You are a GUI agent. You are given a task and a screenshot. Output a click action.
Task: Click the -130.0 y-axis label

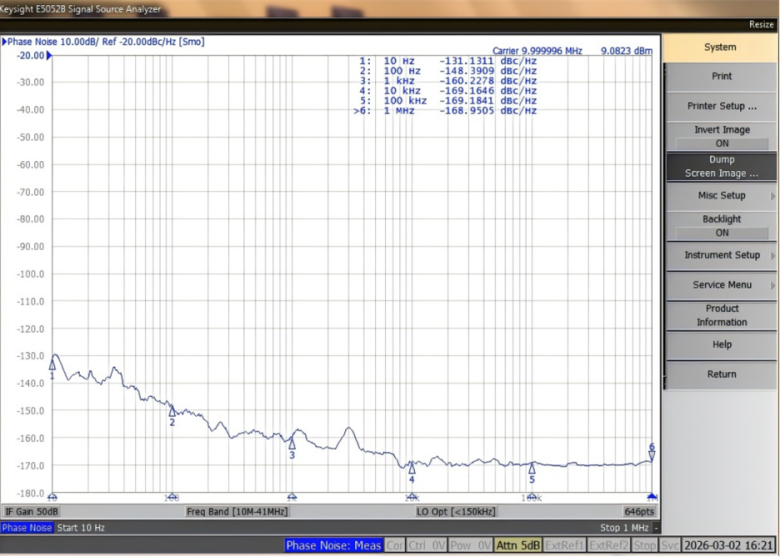30,356
